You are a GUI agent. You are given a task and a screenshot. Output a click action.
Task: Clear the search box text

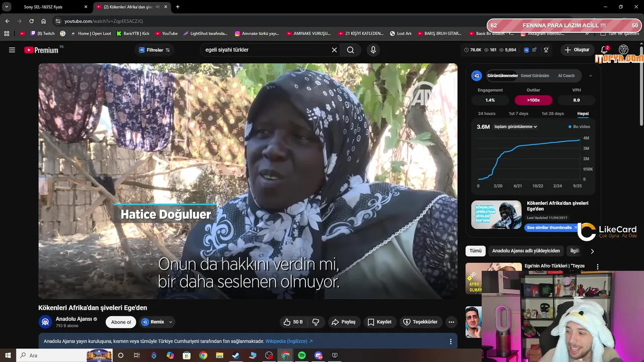coord(334,50)
